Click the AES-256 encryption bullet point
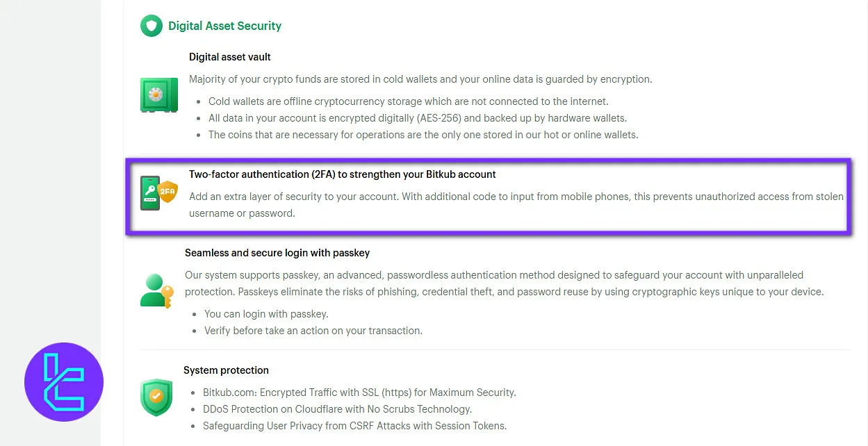This screenshot has width=868, height=446. point(417,118)
